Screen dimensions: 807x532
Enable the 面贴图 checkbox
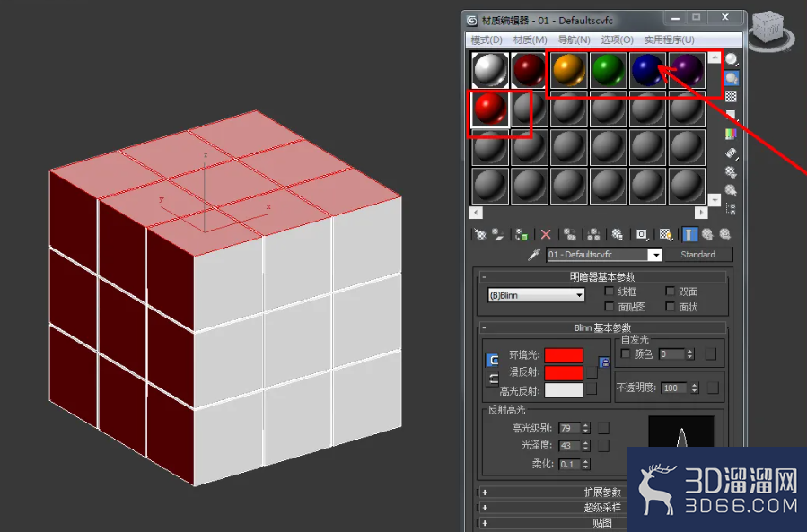(x=610, y=307)
